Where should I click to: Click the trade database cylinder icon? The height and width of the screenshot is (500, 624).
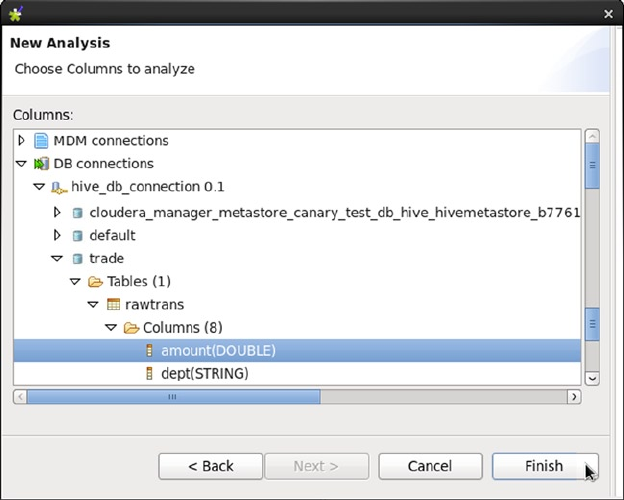pos(77,258)
